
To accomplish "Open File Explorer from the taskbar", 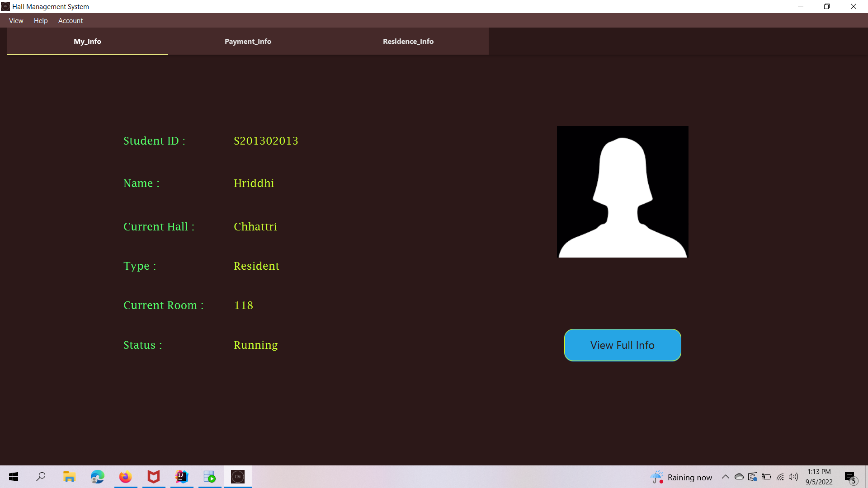I will [x=69, y=477].
